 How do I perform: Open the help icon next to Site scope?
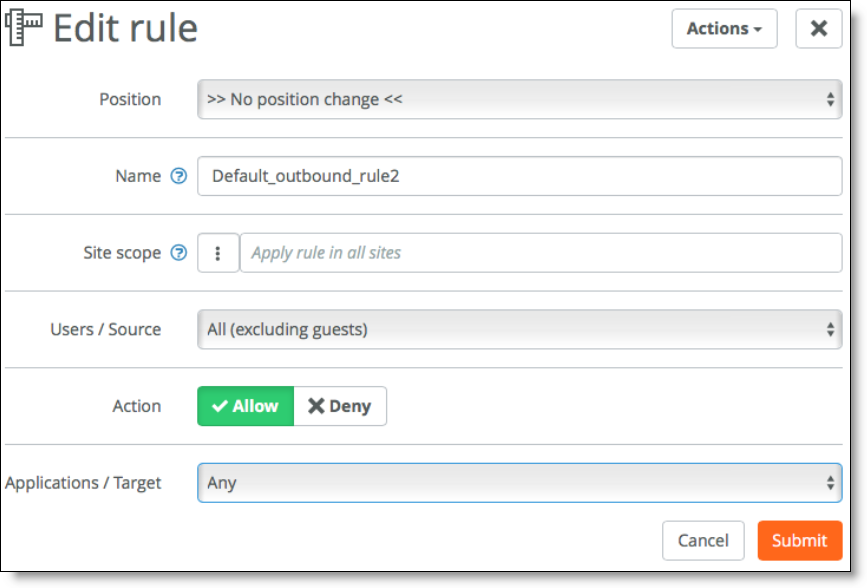pyautogui.click(x=179, y=253)
